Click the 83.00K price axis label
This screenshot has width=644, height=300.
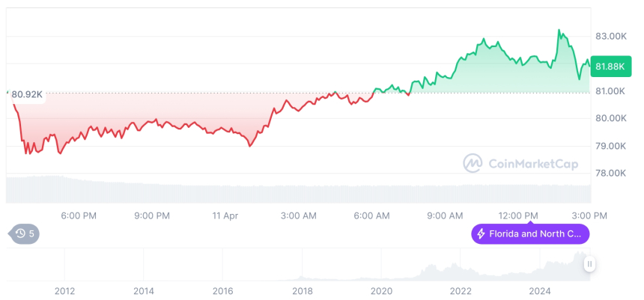point(610,36)
